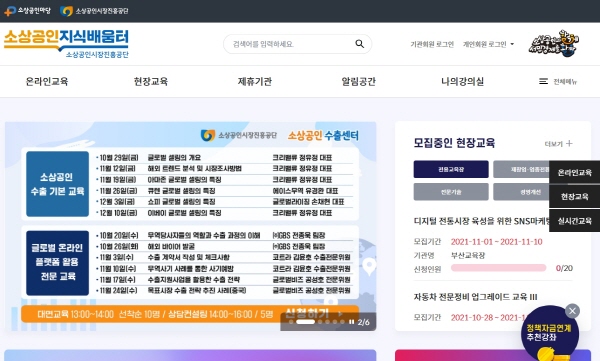Open the 온라인교육 menu
The image size is (600, 361).
click(47, 81)
